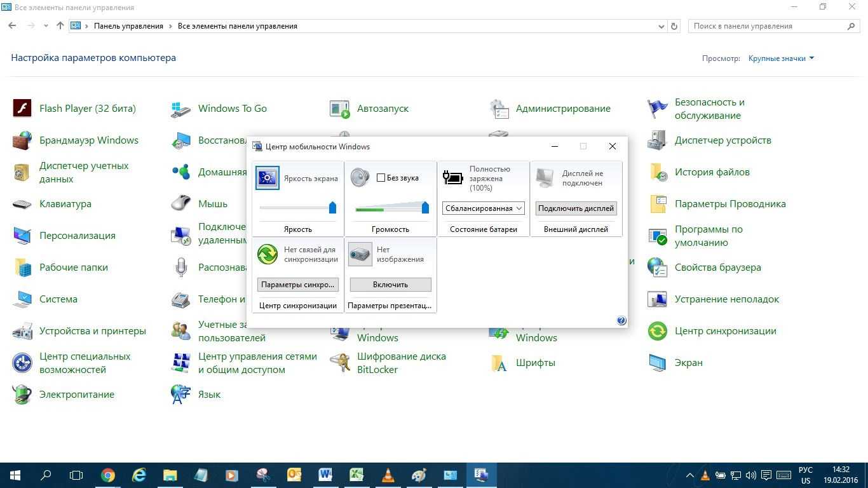The height and width of the screenshot is (488, 868).
Task: Click the Параметры синхро... button
Action: tap(297, 285)
